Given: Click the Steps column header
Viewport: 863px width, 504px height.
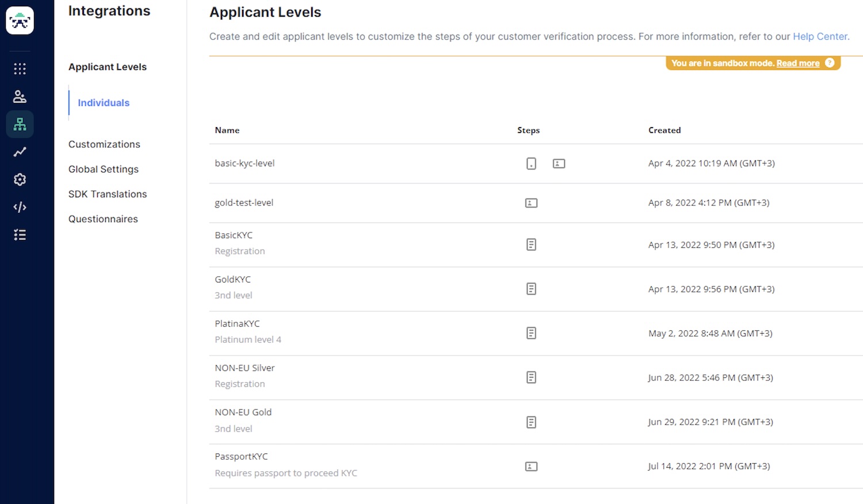Looking at the screenshot, I should (x=528, y=131).
